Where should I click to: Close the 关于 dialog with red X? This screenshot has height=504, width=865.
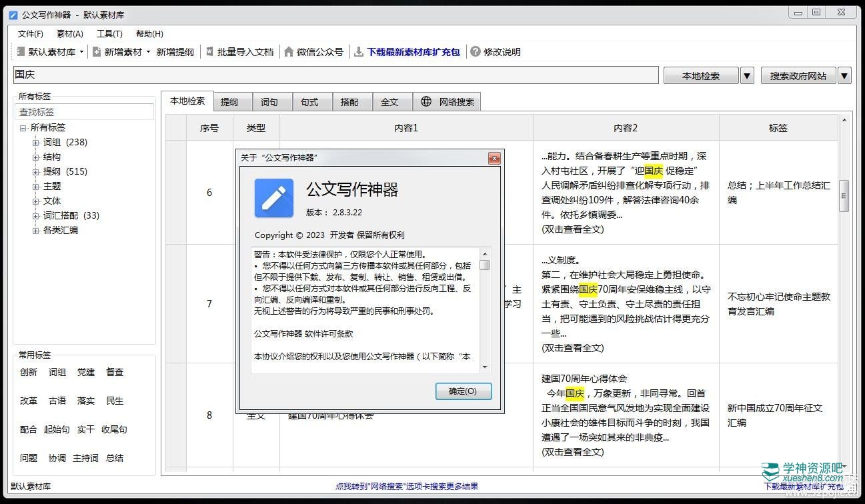(x=494, y=158)
